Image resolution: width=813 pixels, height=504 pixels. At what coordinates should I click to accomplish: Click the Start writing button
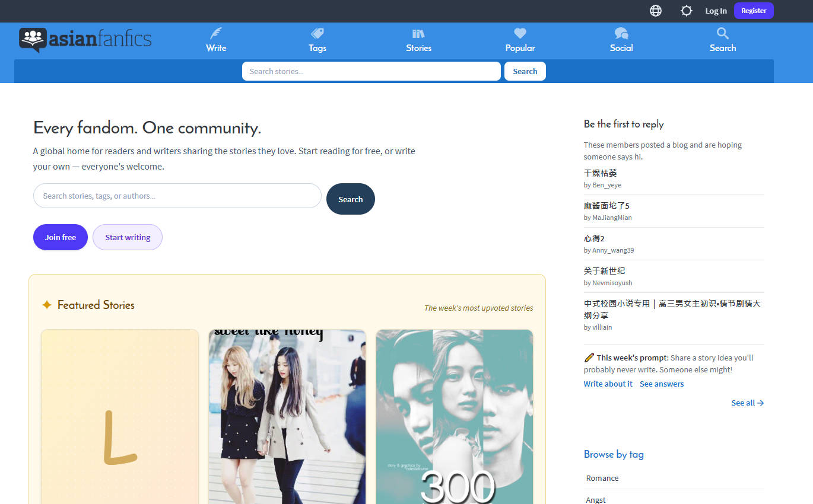[x=128, y=237]
